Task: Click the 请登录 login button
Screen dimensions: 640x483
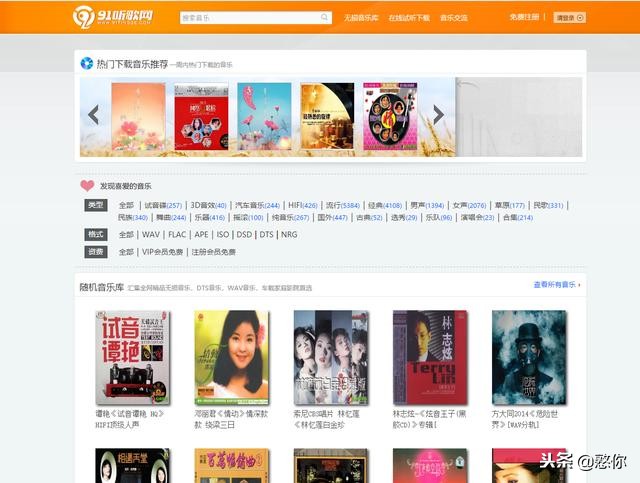Action: [x=570, y=18]
